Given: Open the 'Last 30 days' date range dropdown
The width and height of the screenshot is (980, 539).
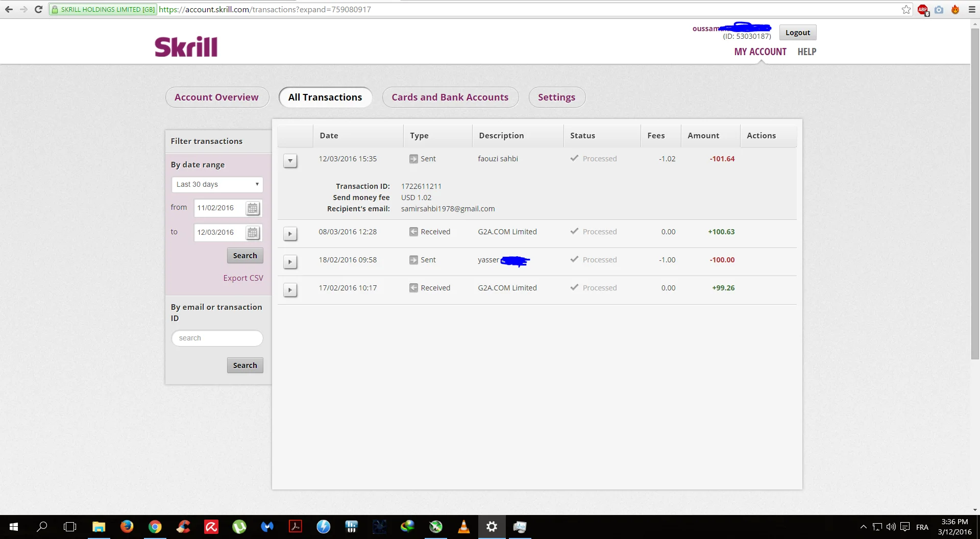Looking at the screenshot, I should coord(217,184).
